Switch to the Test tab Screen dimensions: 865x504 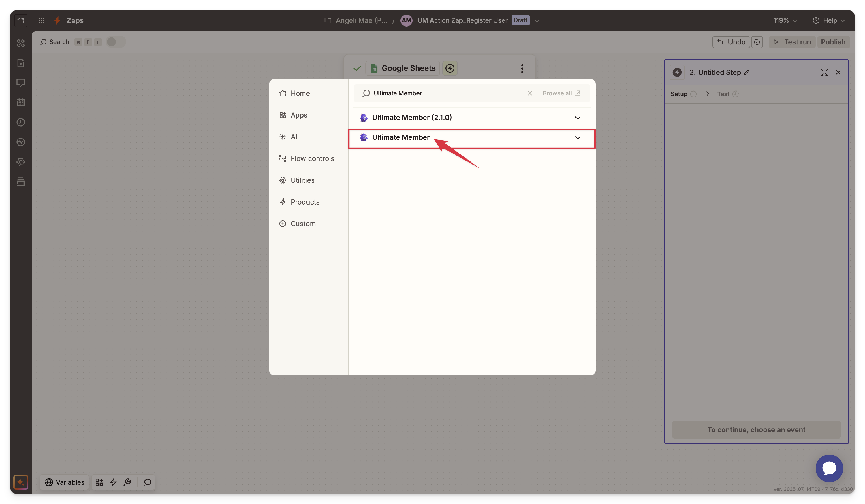coord(727,94)
